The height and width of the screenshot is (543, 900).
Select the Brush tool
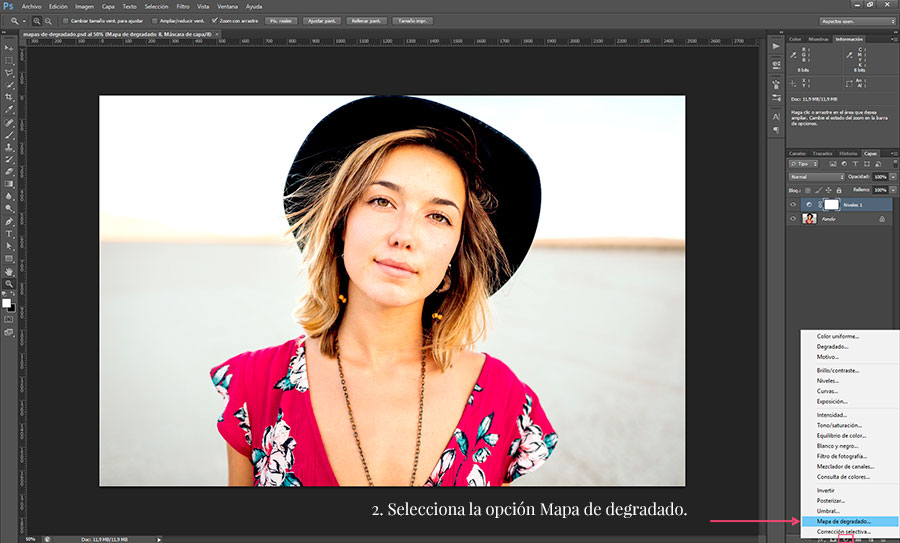click(9, 135)
